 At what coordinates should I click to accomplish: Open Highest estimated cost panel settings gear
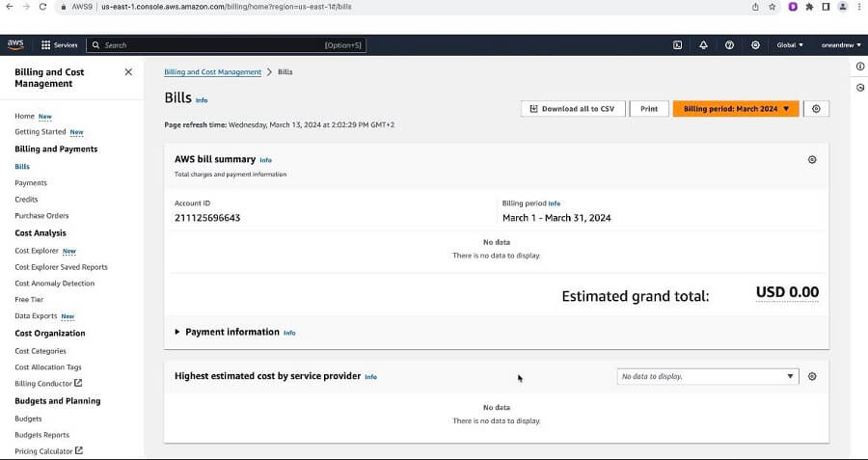[812, 376]
